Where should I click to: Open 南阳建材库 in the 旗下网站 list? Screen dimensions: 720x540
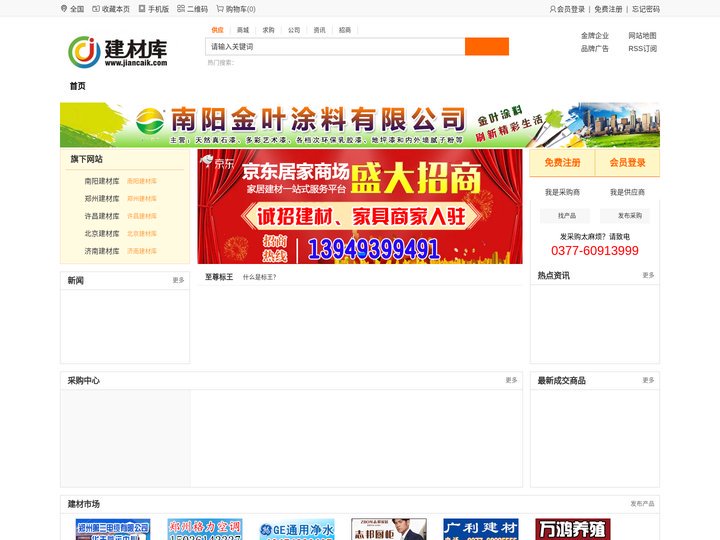[102, 181]
